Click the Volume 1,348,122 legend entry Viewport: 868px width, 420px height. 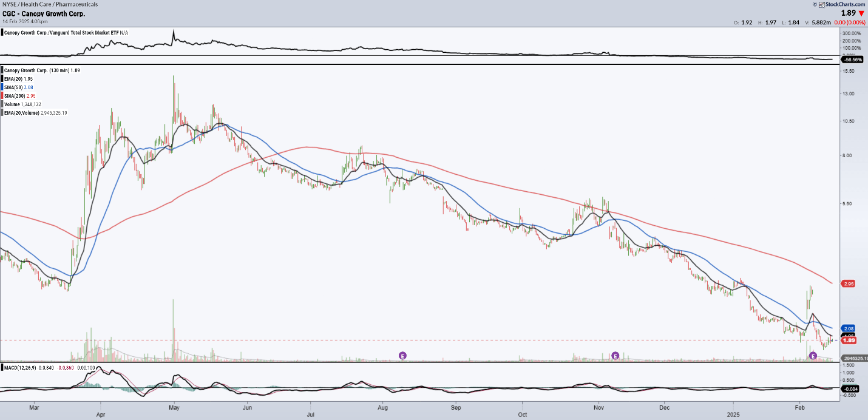coord(21,104)
